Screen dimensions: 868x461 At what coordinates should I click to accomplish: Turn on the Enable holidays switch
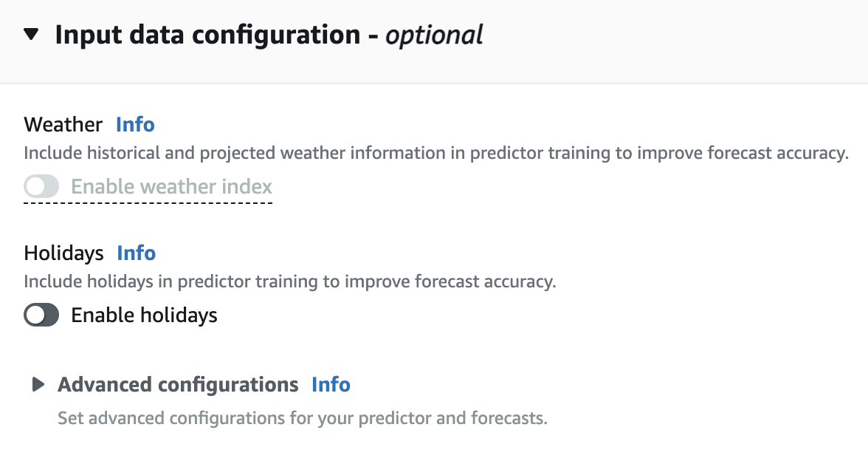41,316
